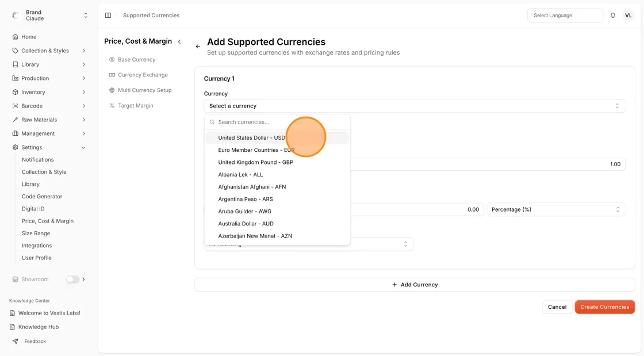The width and height of the screenshot is (644, 356).
Task: Open Size Range settings
Action: (x=36, y=233)
